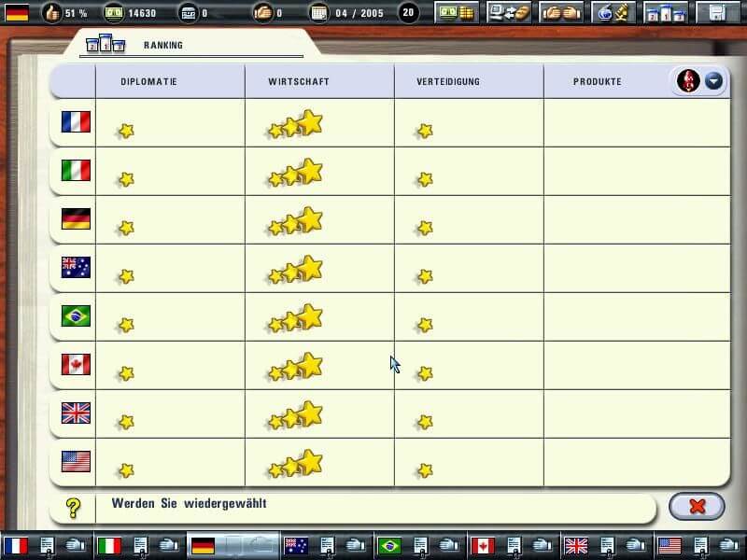
Task: Click the document icon next to the France flag in the bottom bar
Action: (x=47, y=546)
